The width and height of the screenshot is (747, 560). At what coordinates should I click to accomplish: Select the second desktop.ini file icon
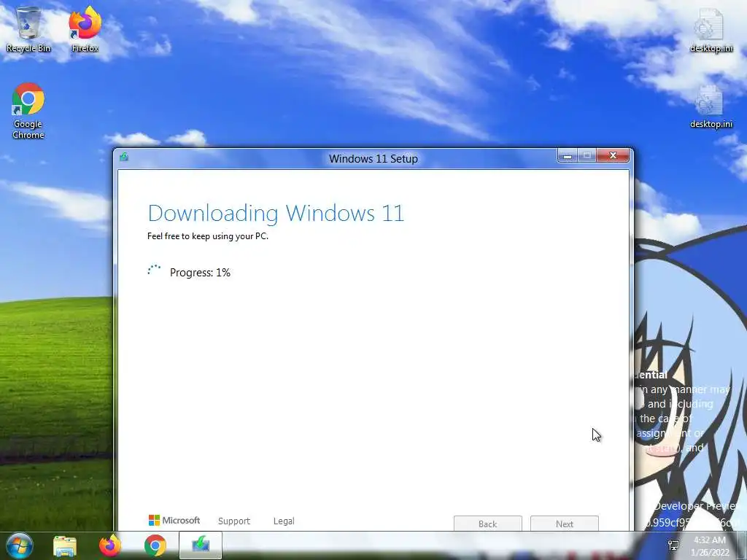click(x=711, y=106)
